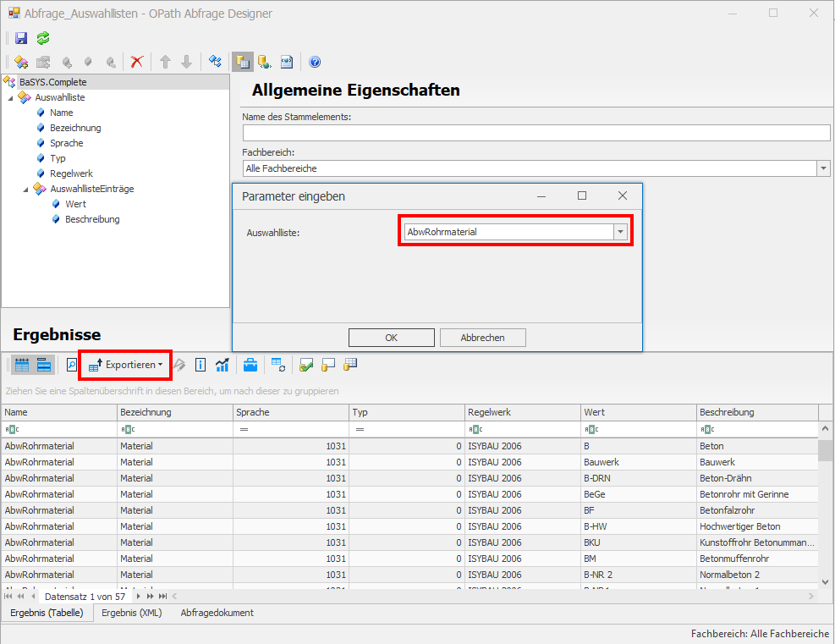Toggle the green checkmark icon in results toolbar
835x644 pixels.
(x=306, y=365)
